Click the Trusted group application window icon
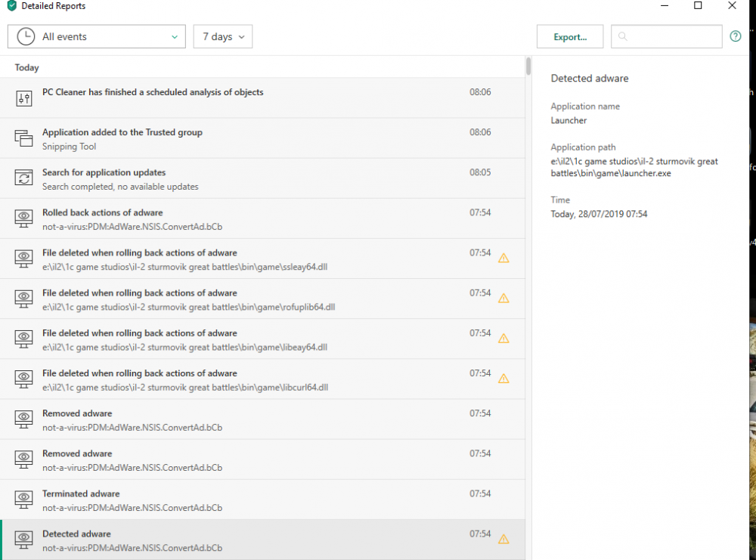Viewport: 756px width, 560px height. click(24, 138)
